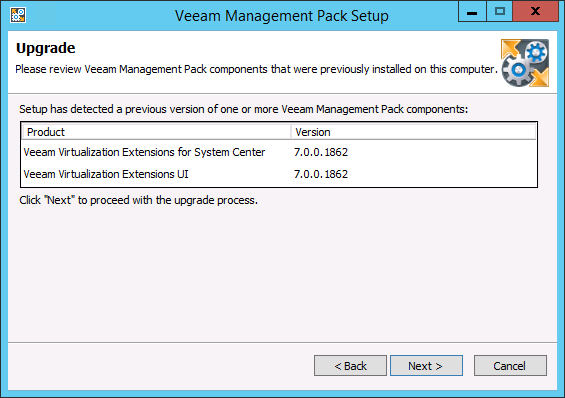565x398 pixels.
Task: Click Next to proceed with upgrade
Action: pos(426,366)
